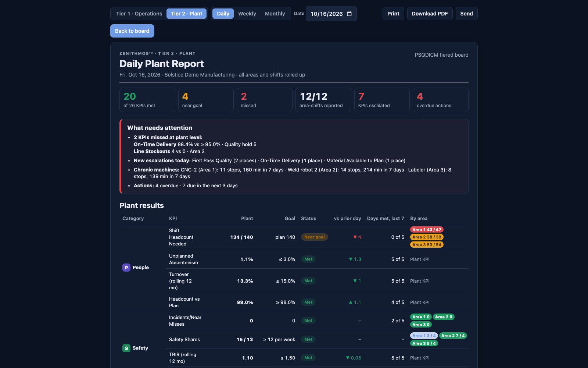
Task: Switch to Weekly report view
Action: [247, 14]
